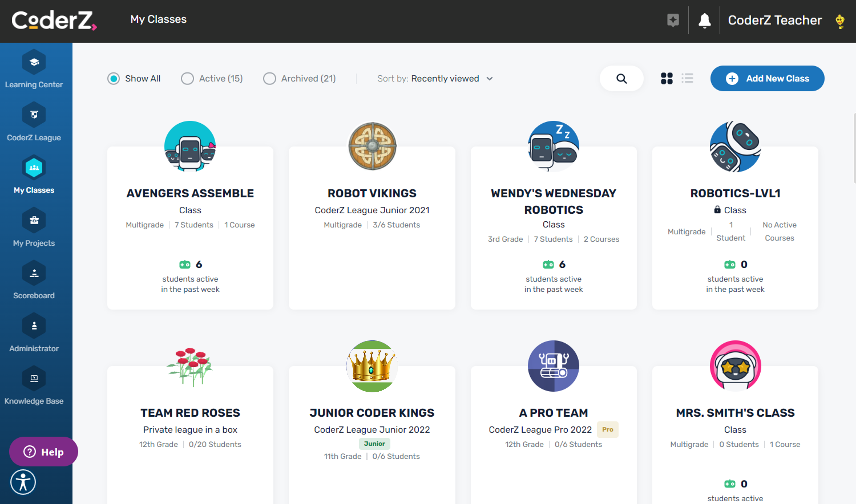Click "0/20 Students" on Team Red Roses card
856x504 pixels.
pyautogui.click(x=215, y=444)
